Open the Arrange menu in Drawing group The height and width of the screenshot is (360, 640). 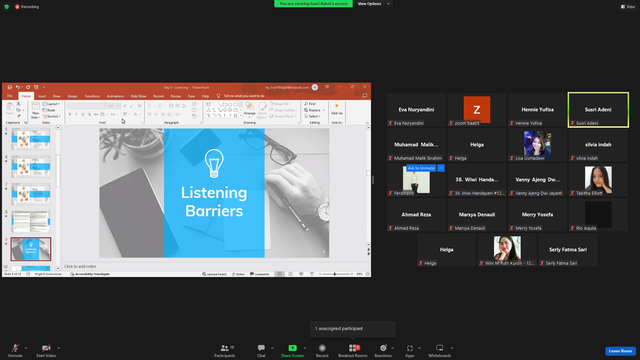pyautogui.click(x=249, y=109)
